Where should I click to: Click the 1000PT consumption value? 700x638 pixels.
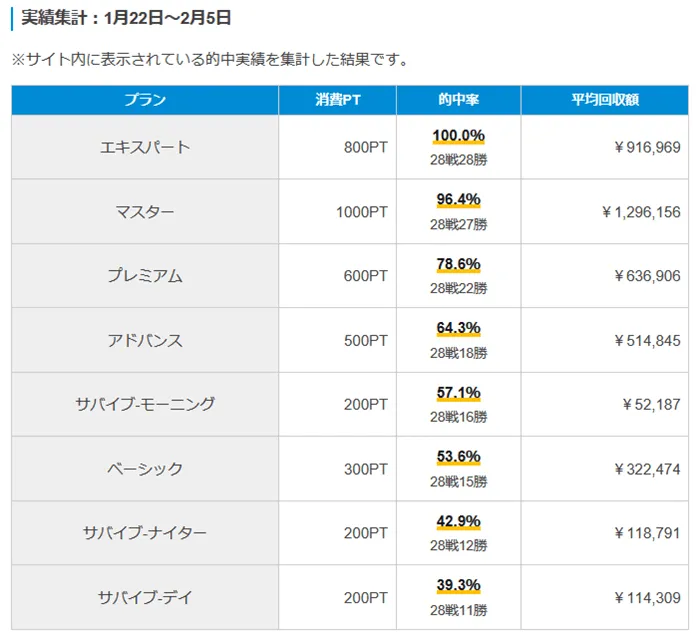pyautogui.click(x=362, y=212)
